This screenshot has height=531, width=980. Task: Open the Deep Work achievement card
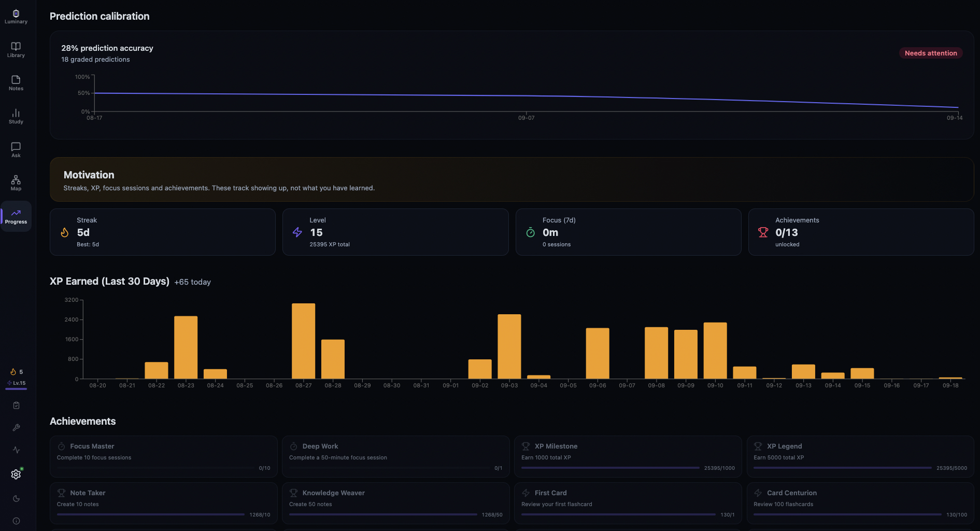pos(396,456)
